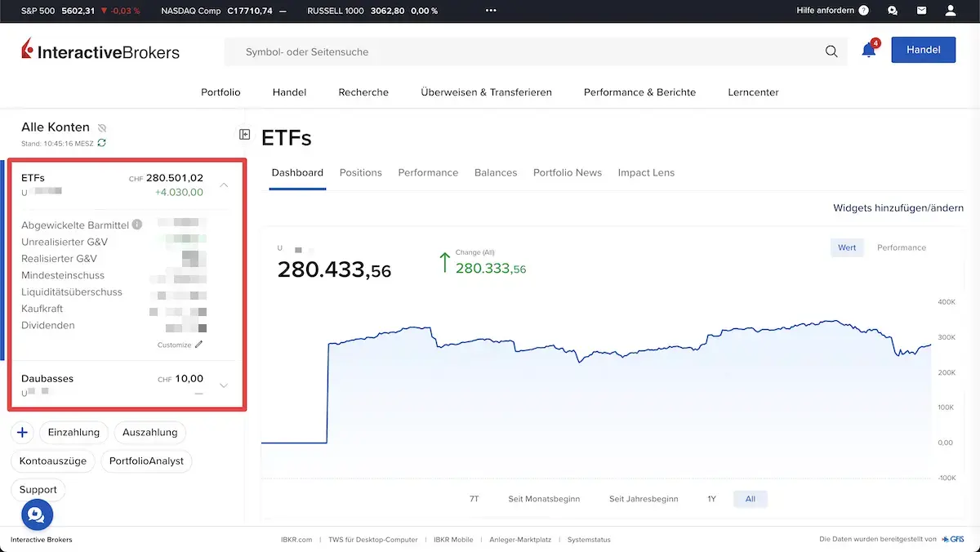980x552 pixels.
Task: Show more tickers with the three dots
Action: (491, 11)
